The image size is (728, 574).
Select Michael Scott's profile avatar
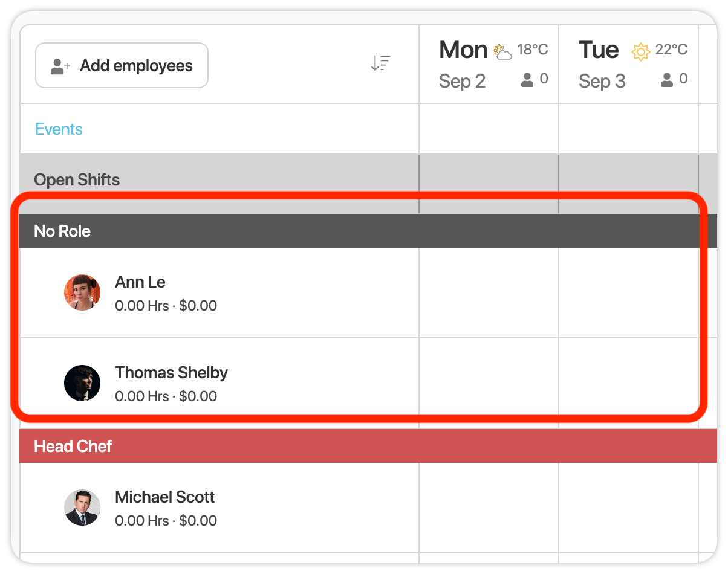pos(82,508)
